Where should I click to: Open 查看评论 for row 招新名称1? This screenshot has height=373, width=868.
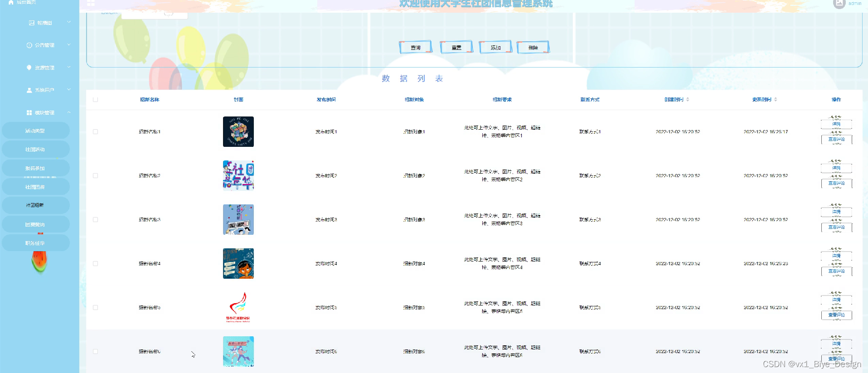836,140
